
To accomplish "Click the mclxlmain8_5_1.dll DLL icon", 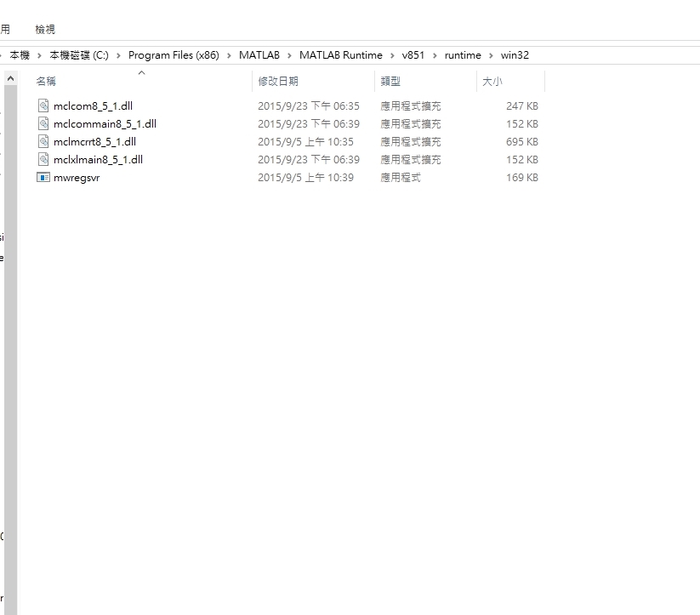I will [x=43, y=159].
